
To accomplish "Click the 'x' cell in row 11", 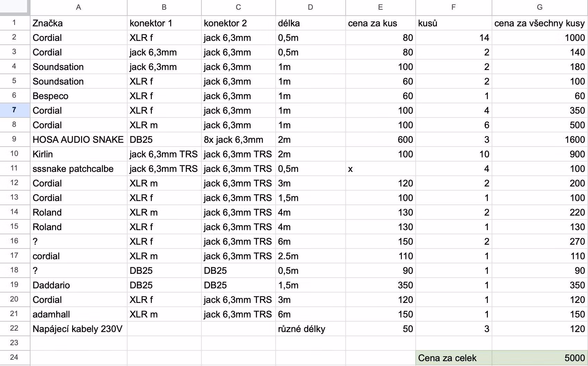I will pyautogui.click(x=380, y=169).
